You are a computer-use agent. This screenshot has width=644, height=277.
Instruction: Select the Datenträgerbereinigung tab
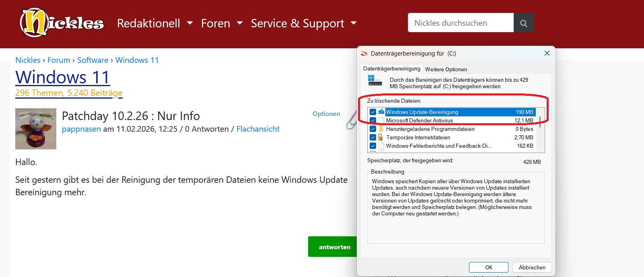tap(391, 69)
